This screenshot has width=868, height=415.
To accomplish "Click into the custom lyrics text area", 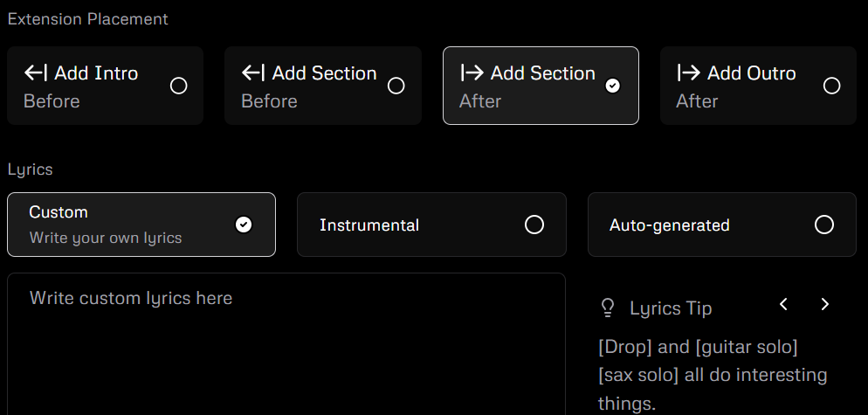I will tap(286, 349).
